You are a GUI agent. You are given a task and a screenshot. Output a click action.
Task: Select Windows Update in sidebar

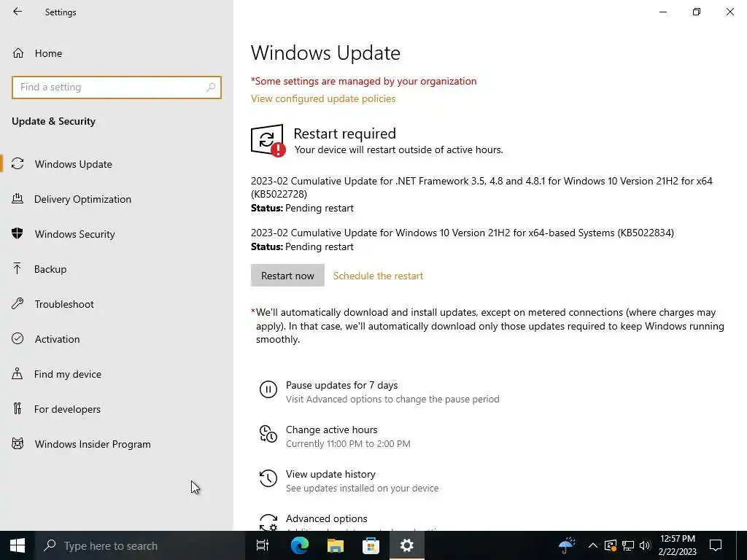point(74,164)
